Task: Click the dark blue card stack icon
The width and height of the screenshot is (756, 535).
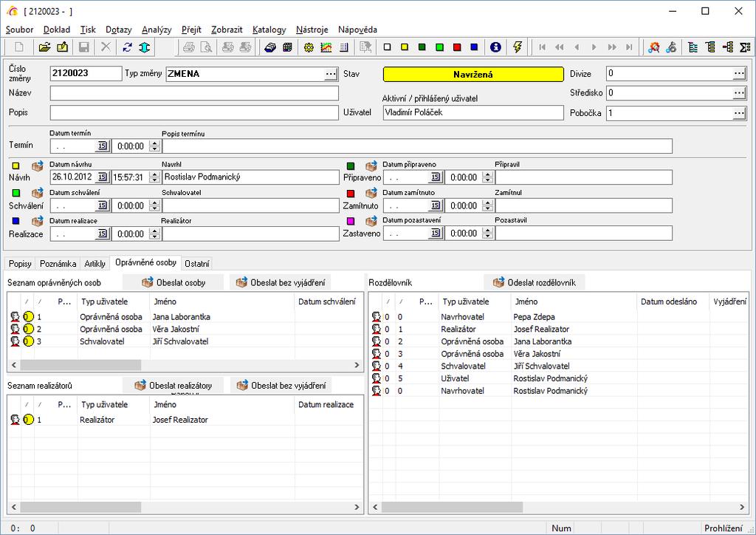Action: coord(270,47)
